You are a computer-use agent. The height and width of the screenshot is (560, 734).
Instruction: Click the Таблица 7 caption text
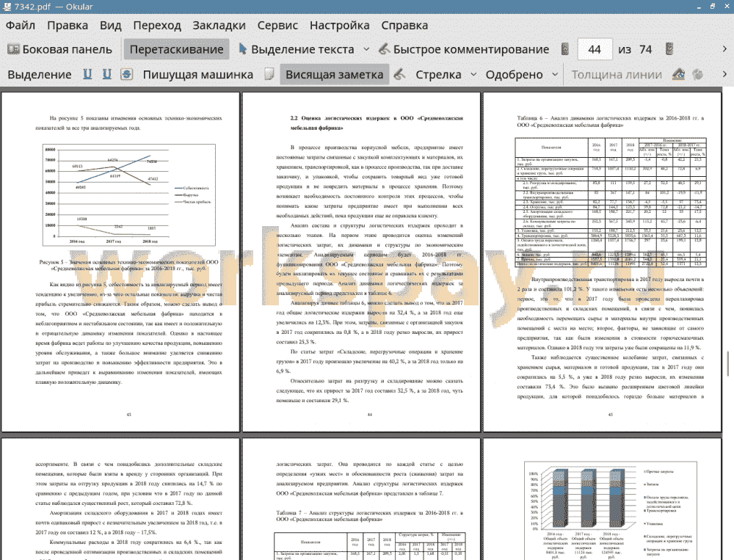pos(369,516)
